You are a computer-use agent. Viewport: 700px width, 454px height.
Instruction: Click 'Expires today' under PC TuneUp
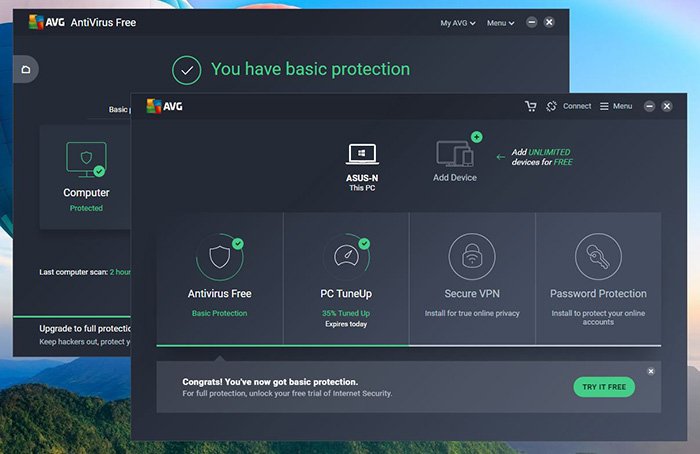pos(346,324)
